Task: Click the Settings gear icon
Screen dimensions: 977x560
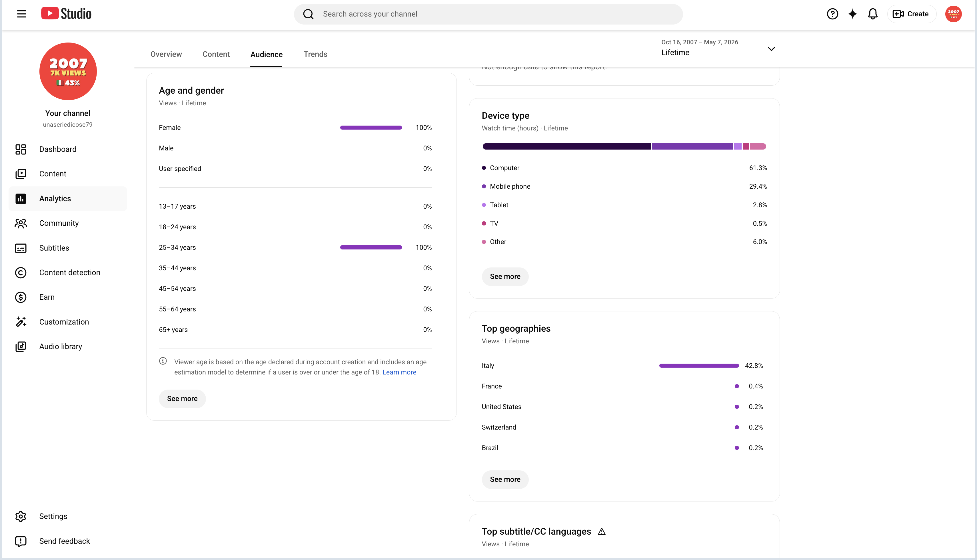Action: pos(21,517)
